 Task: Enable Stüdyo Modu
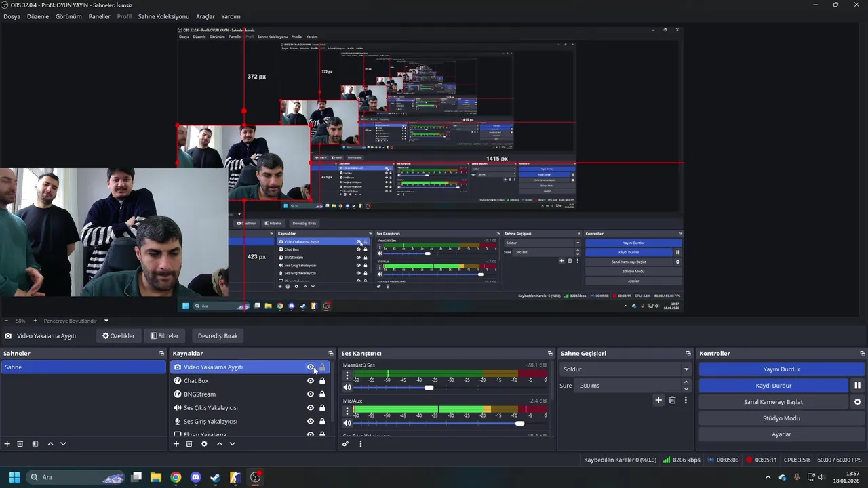click(782, 418)
